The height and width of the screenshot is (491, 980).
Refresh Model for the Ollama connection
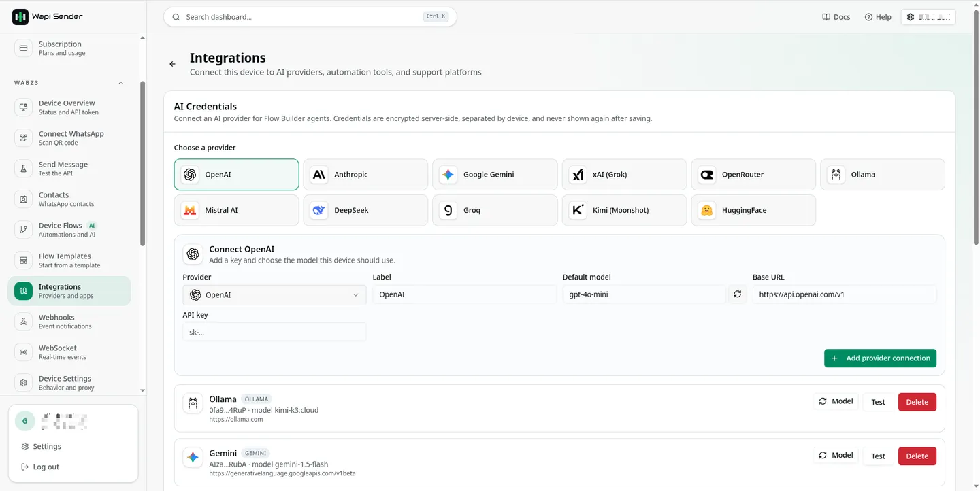836,401
